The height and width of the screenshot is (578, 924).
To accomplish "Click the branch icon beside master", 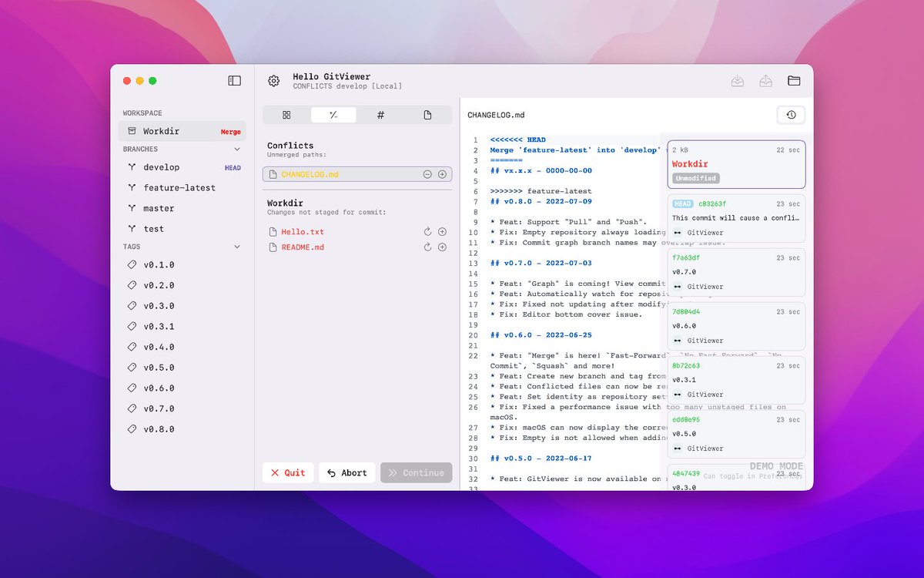I will (132, 208).
